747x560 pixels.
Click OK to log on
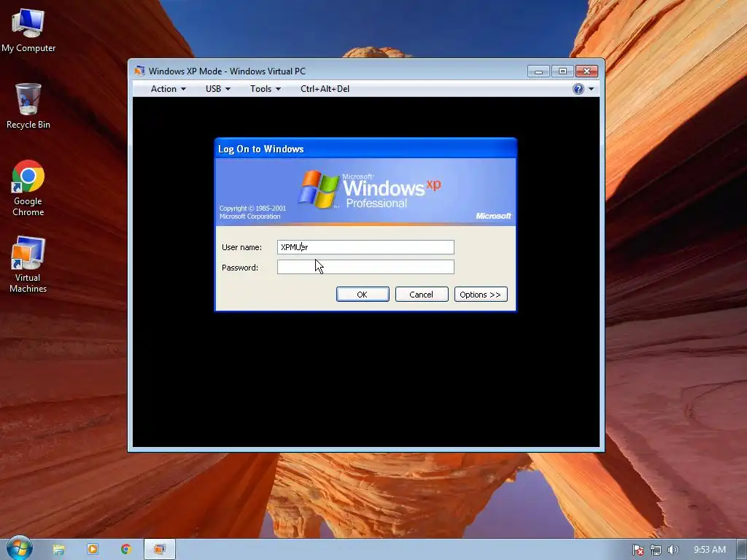[363, 295]
